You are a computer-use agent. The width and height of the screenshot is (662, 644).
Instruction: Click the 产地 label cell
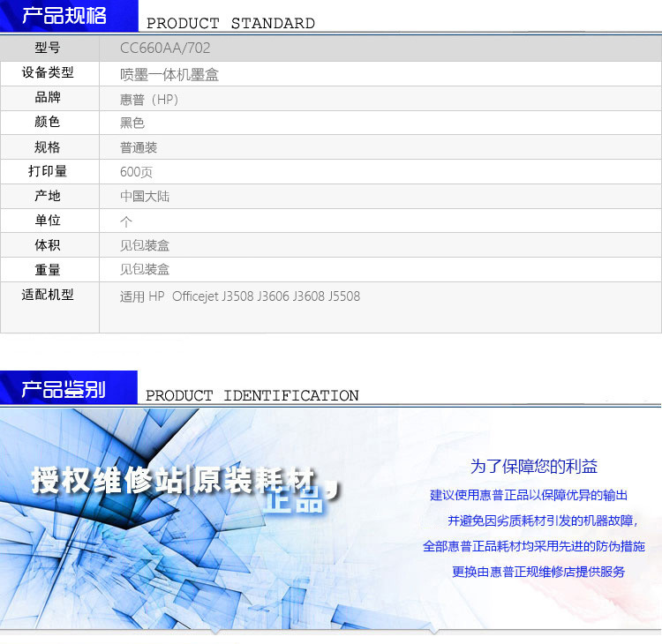tap(49, 196)
